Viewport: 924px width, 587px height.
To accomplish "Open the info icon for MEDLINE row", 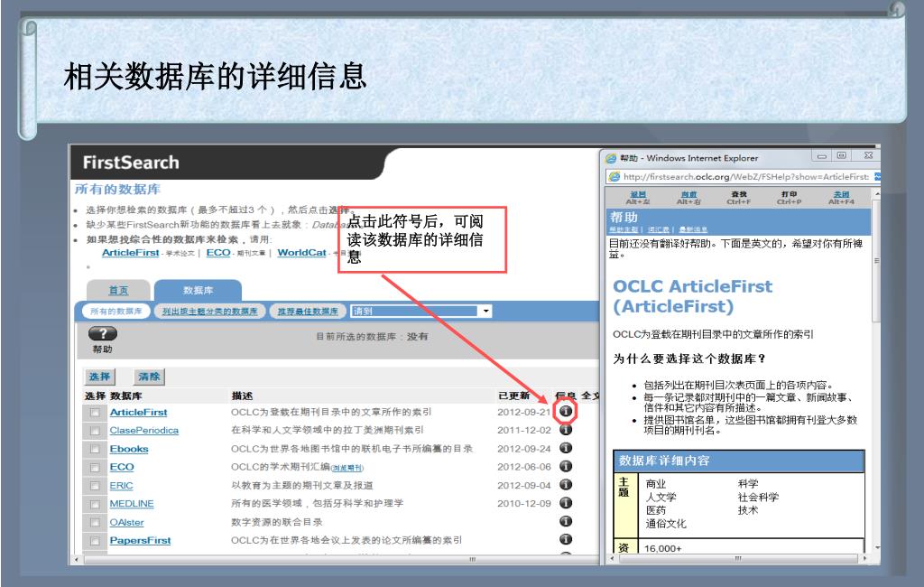I will pyautogui.click(x=566, y=503).
